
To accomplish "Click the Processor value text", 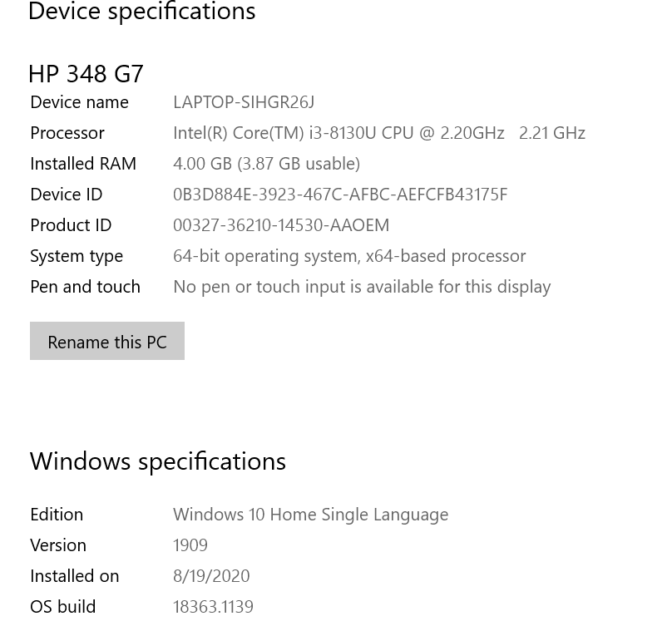I will pyautogui.click(x=379, y=133).
